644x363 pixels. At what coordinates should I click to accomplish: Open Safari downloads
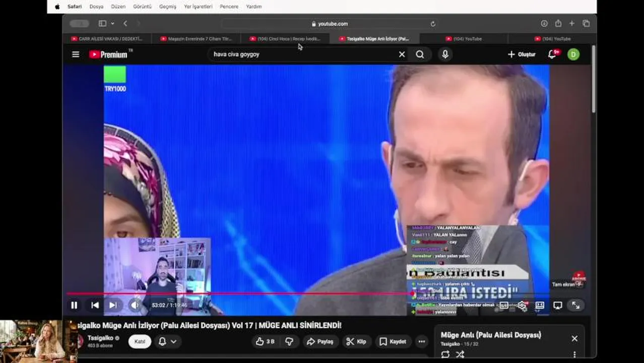pos(544,24)
